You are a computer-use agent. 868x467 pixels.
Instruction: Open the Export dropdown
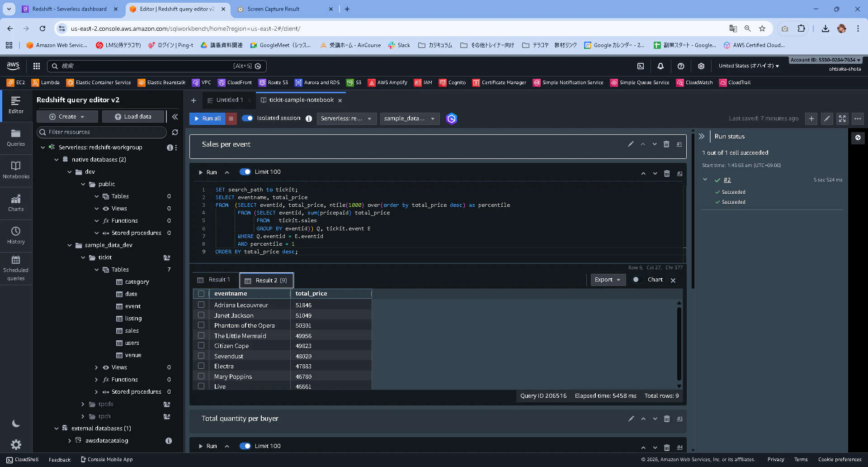(608, 280)
